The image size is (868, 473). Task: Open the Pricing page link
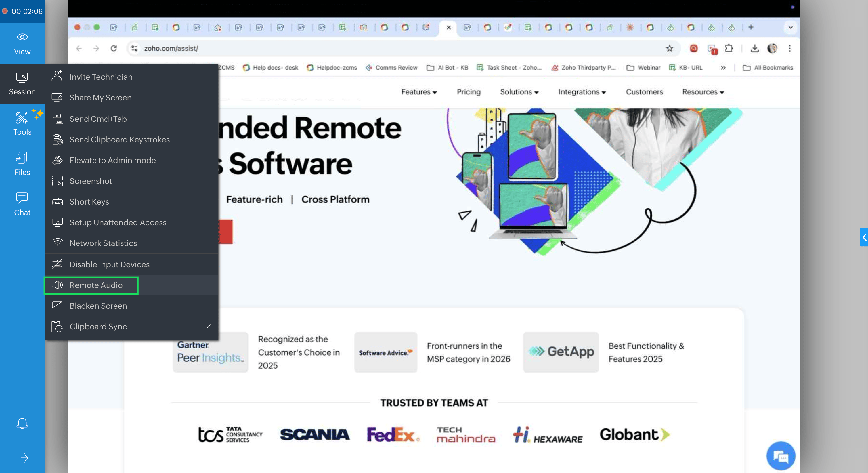click(469, 92)
